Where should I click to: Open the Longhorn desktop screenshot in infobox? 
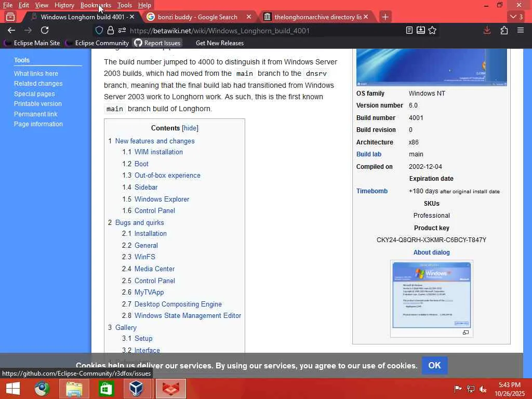(432, 67)
